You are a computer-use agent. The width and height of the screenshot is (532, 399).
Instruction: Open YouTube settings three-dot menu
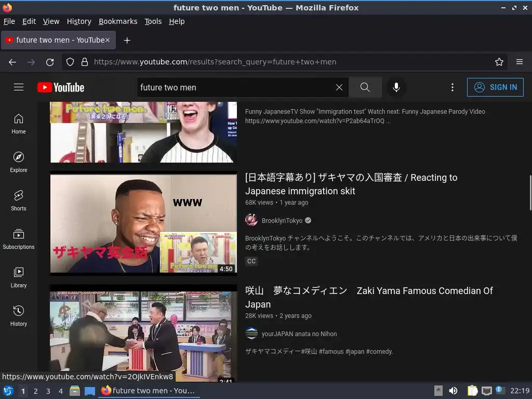pos(453,87)
